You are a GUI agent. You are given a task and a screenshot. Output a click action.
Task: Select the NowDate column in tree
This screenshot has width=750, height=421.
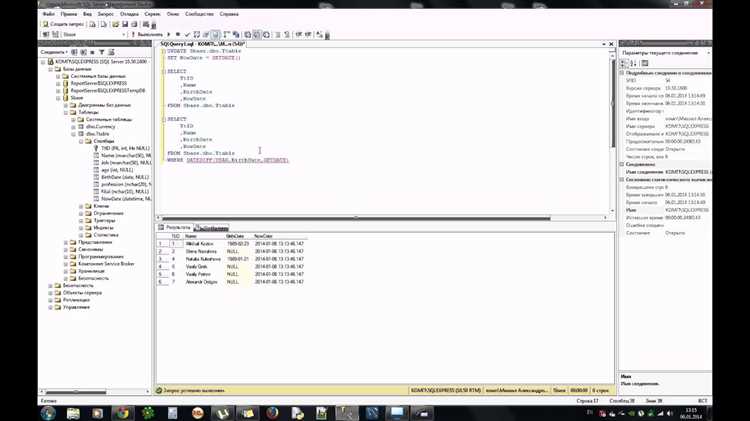[126, 199]
